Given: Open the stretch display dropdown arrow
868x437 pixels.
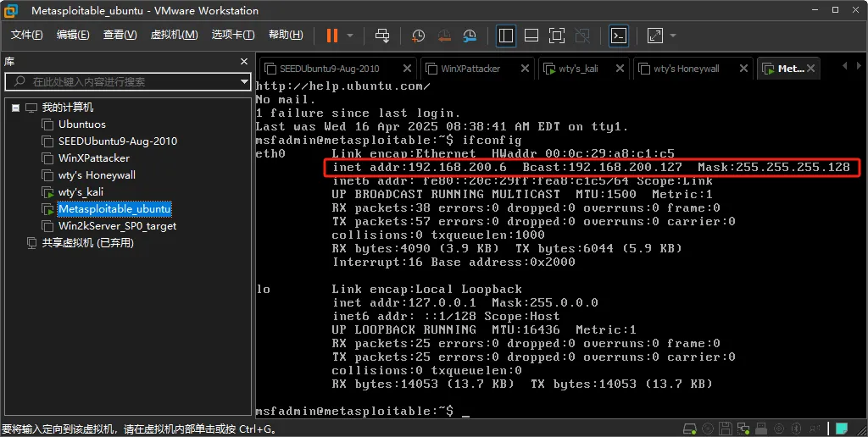Looking at the screenshot, I should 673,36.
